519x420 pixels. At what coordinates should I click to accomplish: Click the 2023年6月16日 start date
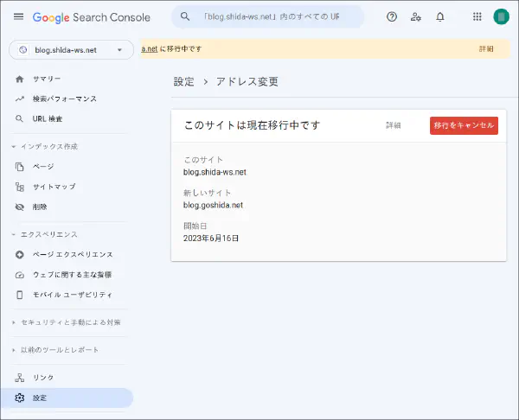(x=211, y=239)
